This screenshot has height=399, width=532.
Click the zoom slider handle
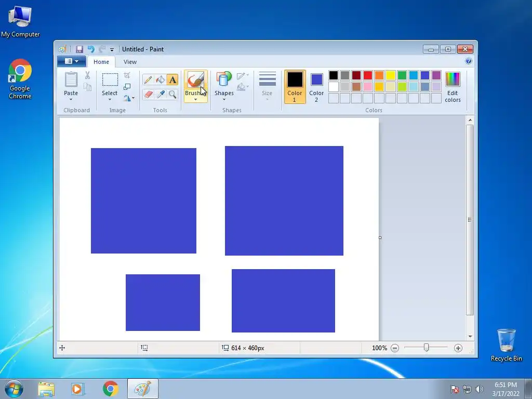coord(426,348)
